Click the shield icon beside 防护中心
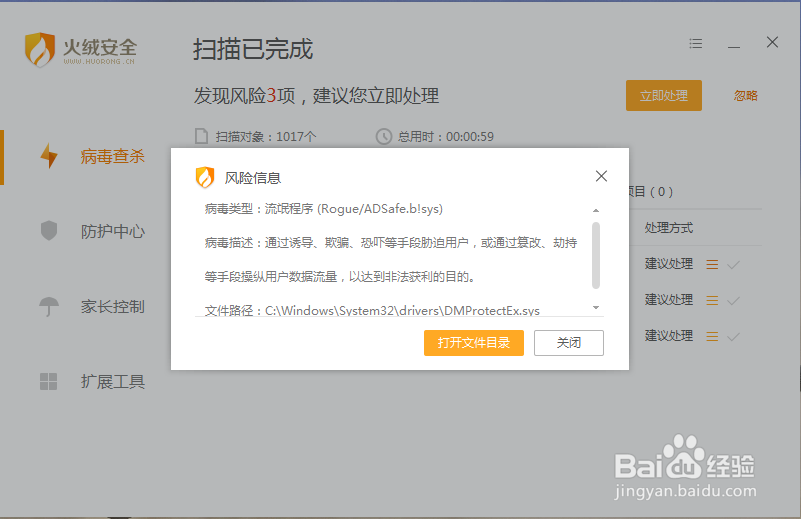 click(x=49, y=230)
